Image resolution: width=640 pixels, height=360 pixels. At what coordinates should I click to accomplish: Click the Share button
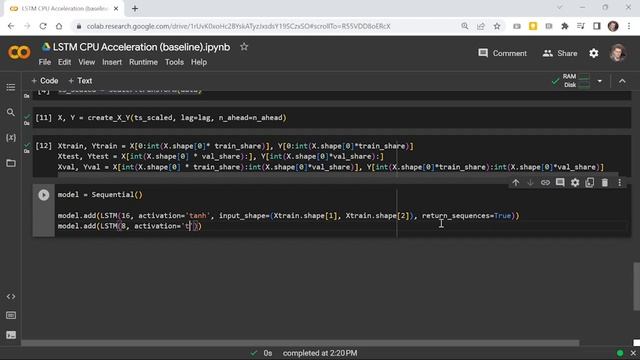pos(560,53)
